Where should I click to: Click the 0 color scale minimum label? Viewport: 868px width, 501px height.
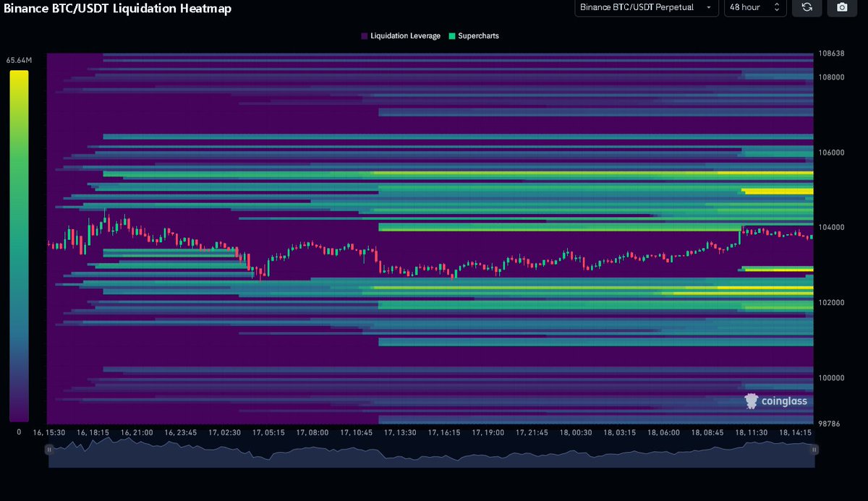pos(19,431)
